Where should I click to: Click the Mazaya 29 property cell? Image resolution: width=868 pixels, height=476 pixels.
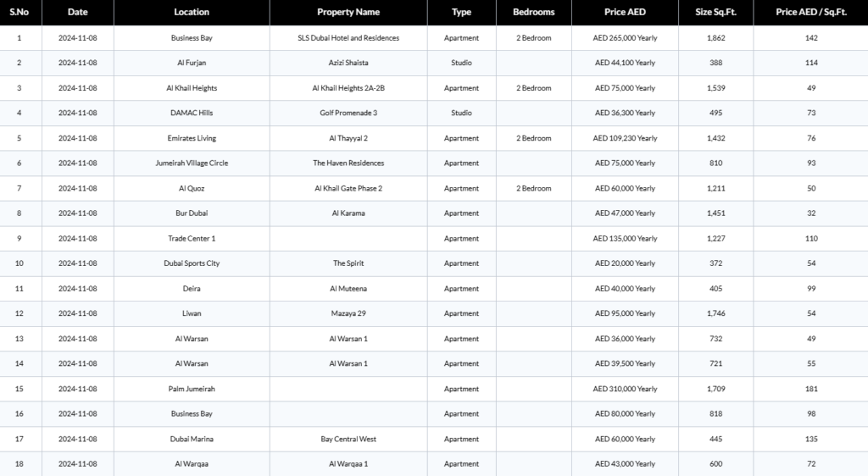click(x=348, y=313)
